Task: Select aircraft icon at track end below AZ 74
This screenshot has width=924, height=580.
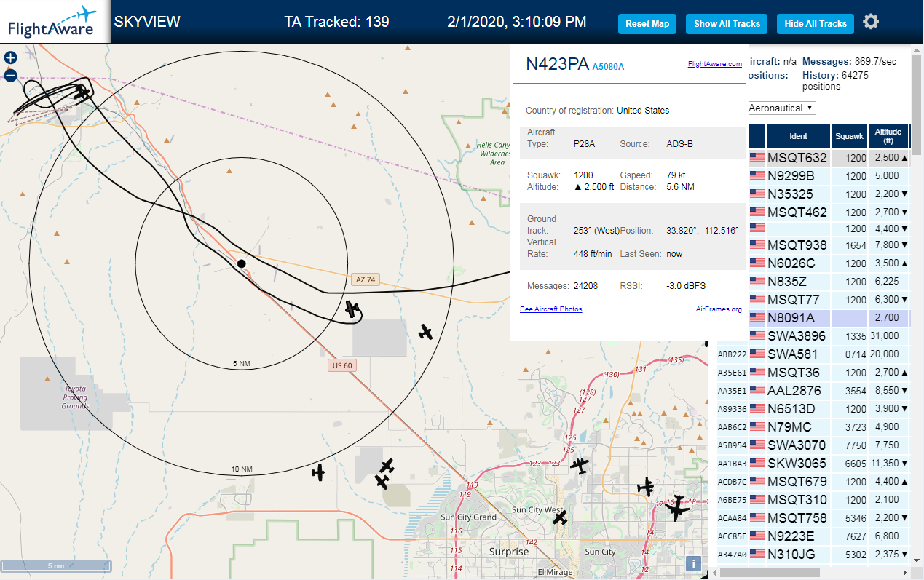Action: 353,310
